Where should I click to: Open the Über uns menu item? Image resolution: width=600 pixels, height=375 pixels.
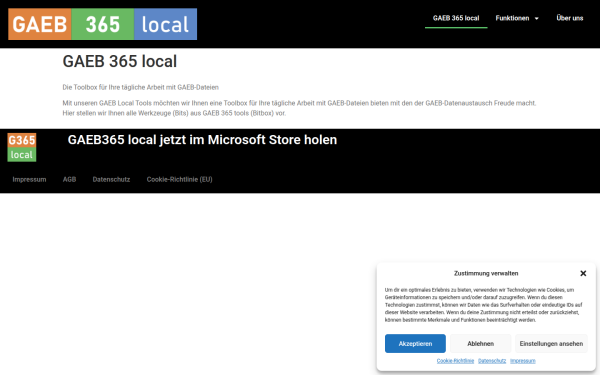point(569,18)
